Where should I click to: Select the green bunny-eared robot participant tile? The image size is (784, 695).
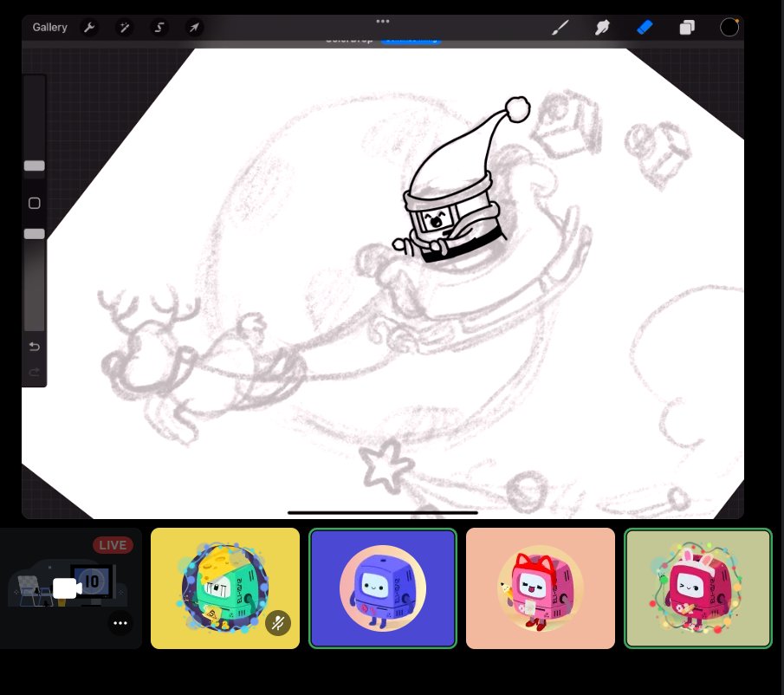698,588
